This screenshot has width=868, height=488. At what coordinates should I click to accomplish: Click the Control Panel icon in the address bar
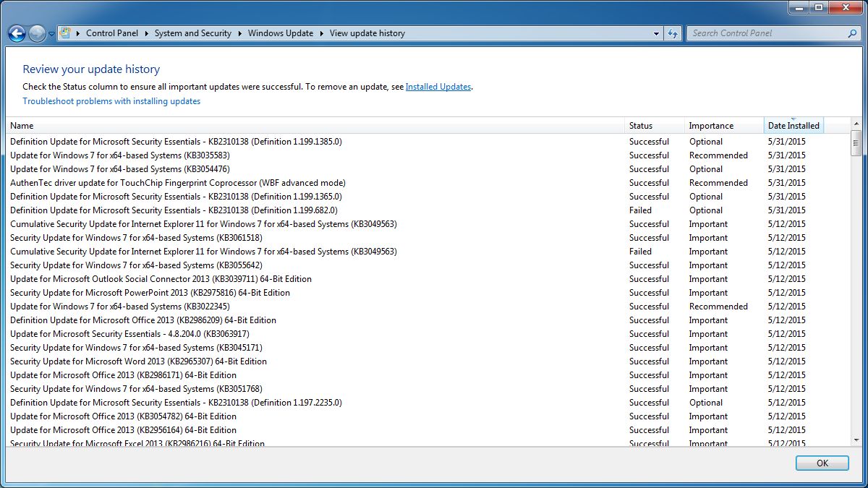coord(64,33)
